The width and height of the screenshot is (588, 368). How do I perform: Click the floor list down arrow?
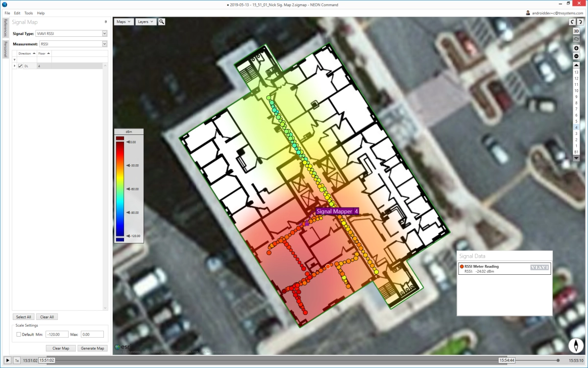click(576, 158)
